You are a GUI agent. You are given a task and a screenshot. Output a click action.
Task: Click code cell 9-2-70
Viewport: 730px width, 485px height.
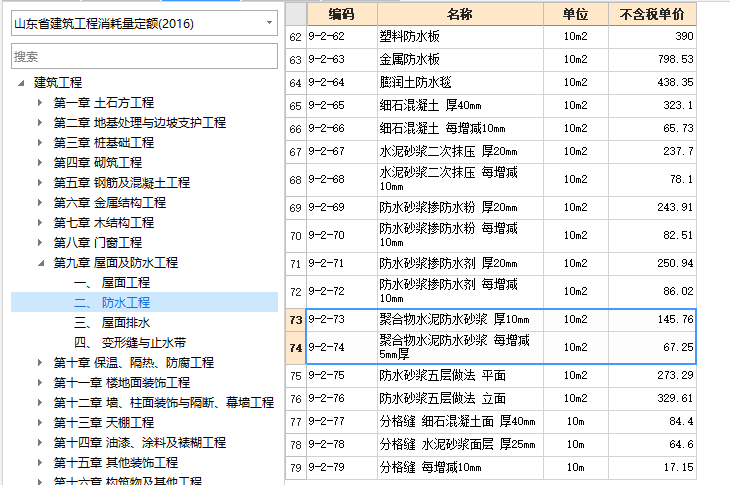(x=342, y=236)
